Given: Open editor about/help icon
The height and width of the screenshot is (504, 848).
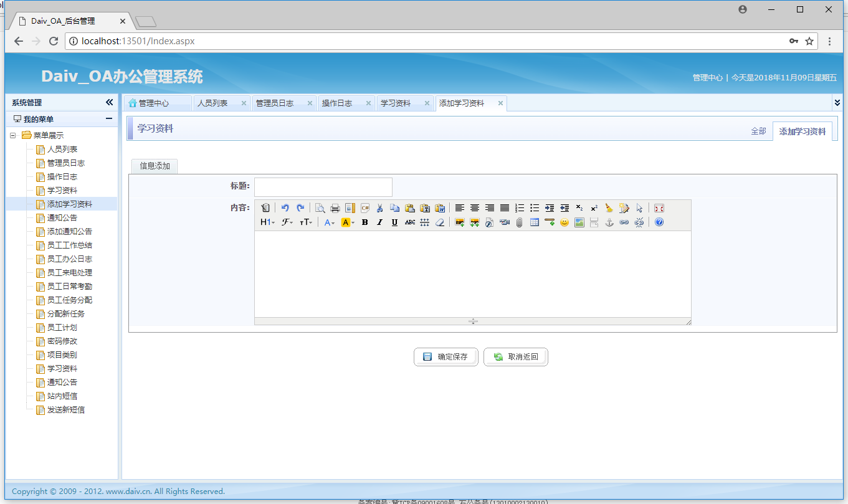Looking at the screenshot, I should click(x=659, y=222).
